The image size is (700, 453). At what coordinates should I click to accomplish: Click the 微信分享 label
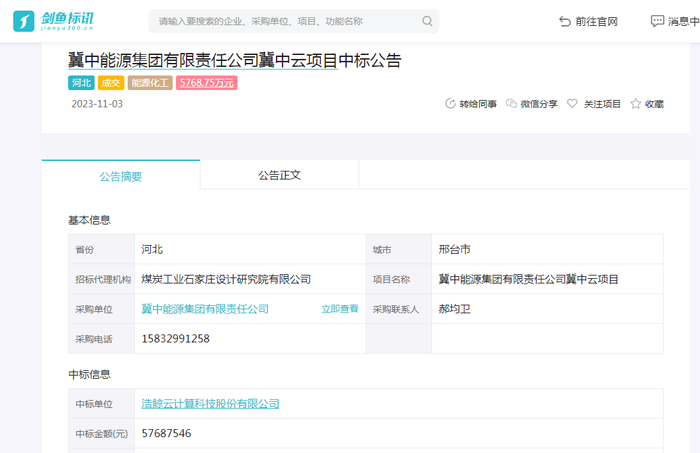(539, 104)
